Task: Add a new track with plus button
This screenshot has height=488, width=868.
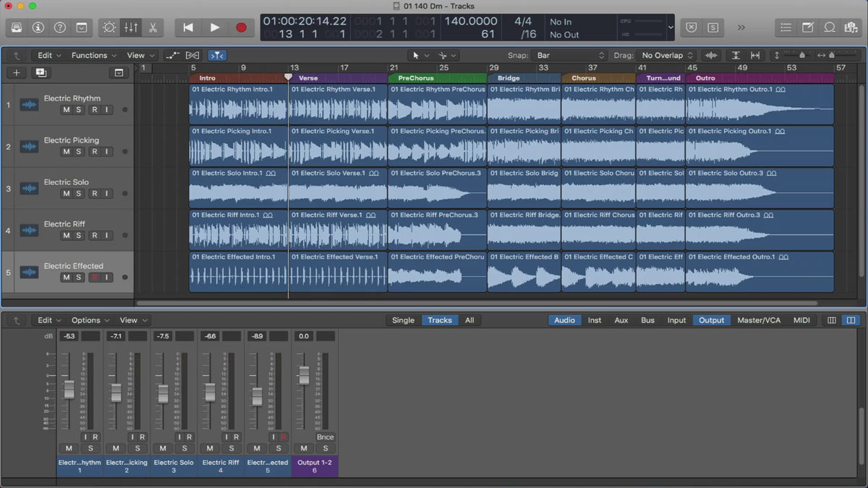Action: (17, 72)
